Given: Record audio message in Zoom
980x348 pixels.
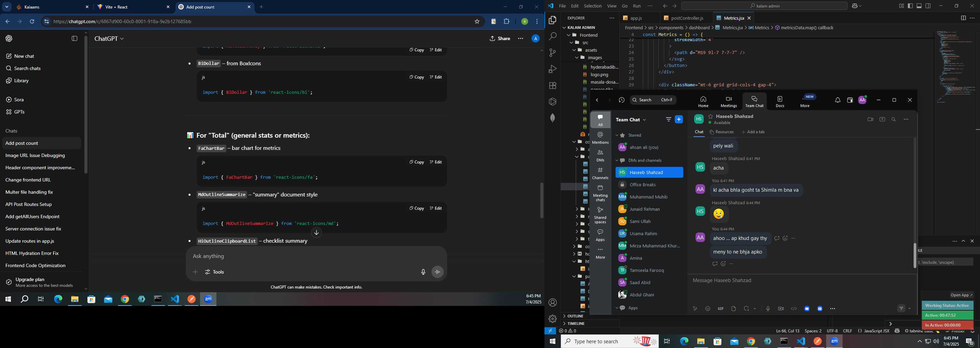Looking at the screenshot, I should [768, 309].
